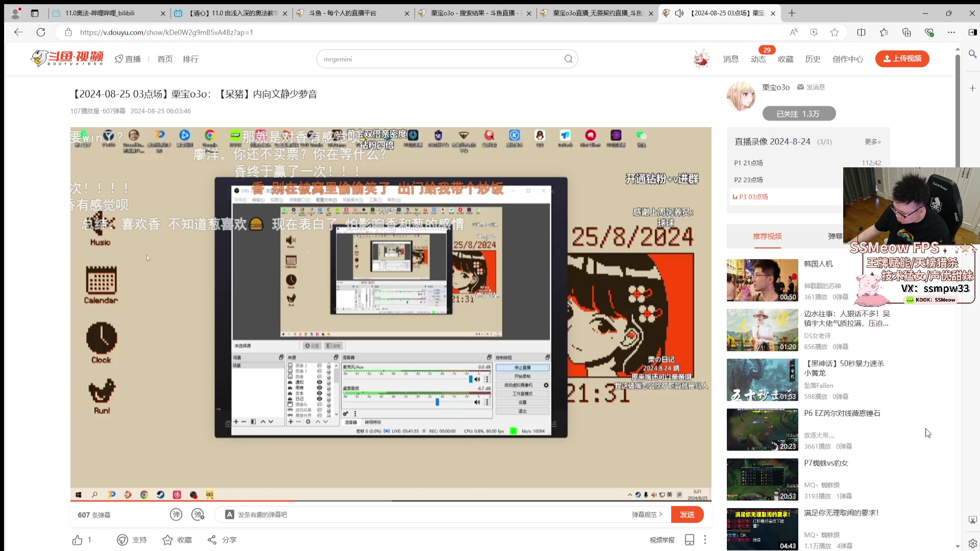Open 消息 messages
The height and width of the screenshot is (551, 980).
[x=731, y=59]
